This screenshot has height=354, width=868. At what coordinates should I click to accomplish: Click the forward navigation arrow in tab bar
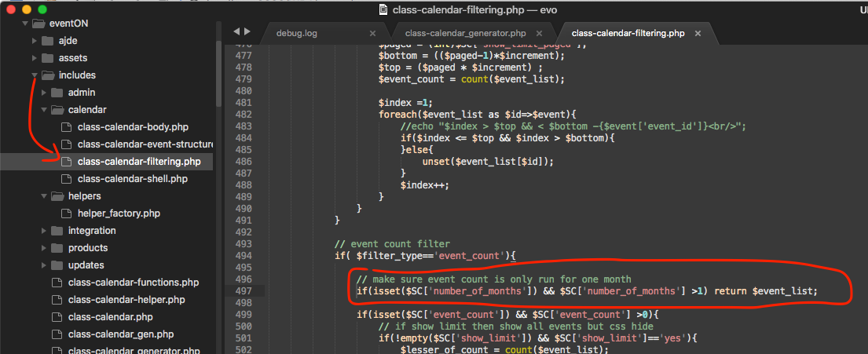click(x=247, y=31)
